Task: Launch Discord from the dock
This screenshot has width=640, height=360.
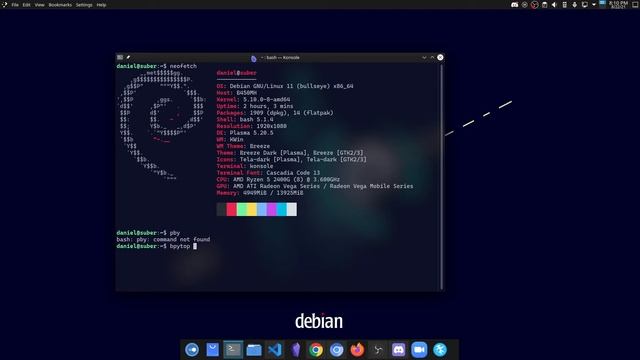Action: coord(398,350)
